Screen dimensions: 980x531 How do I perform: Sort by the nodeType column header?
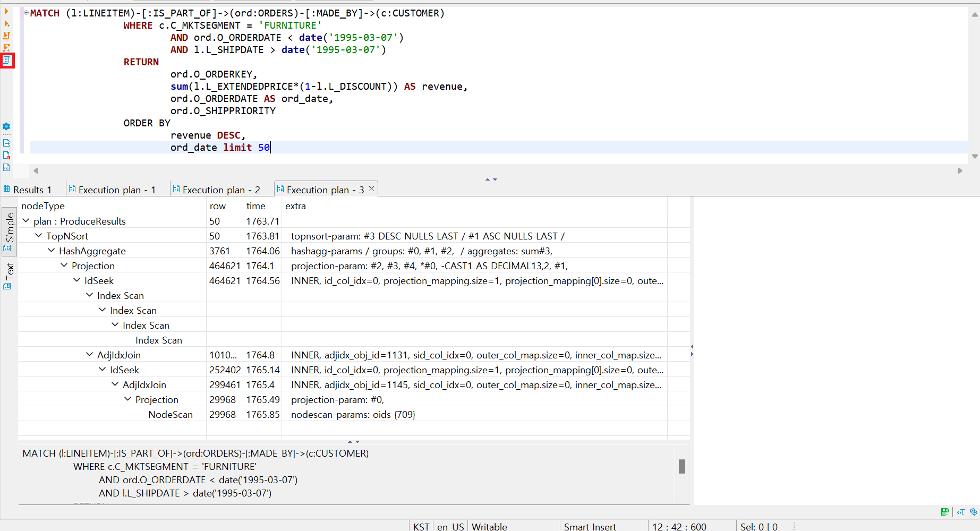[x=112, y=206]
